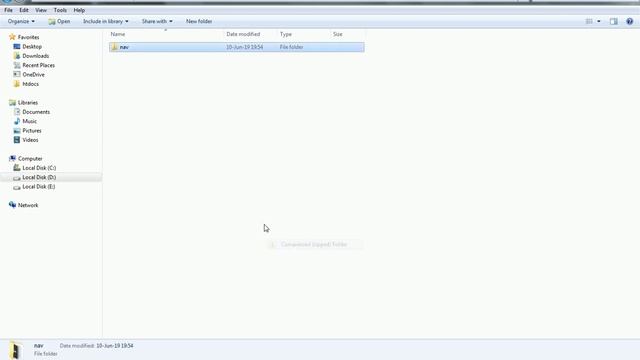
Task: Click the OneDrive icon in sidebar
Action: click(17, 75)
